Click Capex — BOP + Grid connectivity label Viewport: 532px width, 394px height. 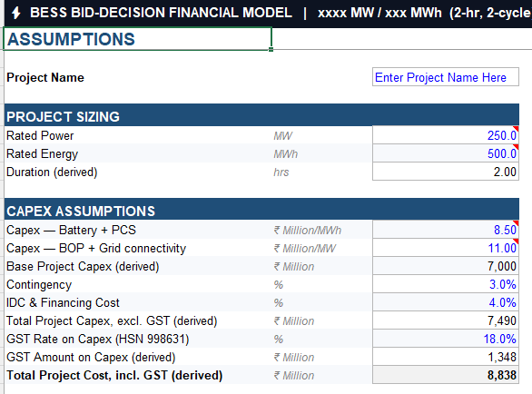point(96,248)
